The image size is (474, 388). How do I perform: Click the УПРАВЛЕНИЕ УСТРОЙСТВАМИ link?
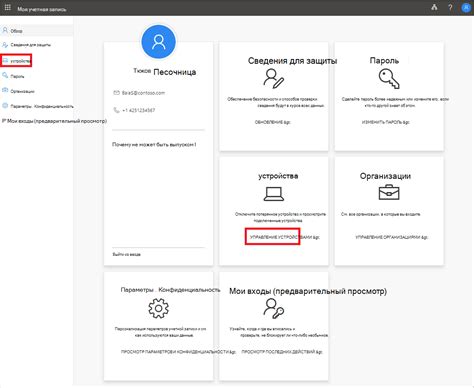(x=285, y=237)
